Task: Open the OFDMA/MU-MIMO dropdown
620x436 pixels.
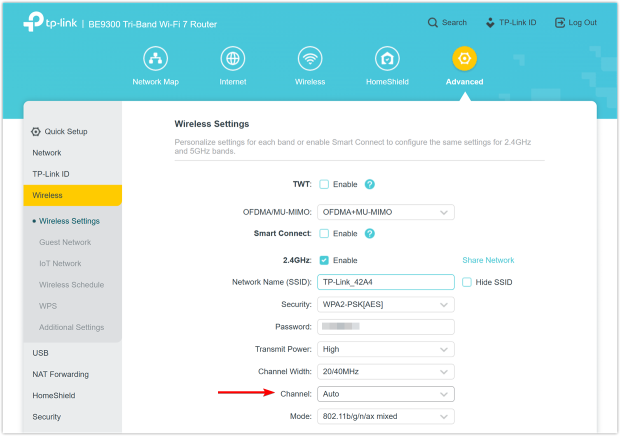Action: (386, 212)
